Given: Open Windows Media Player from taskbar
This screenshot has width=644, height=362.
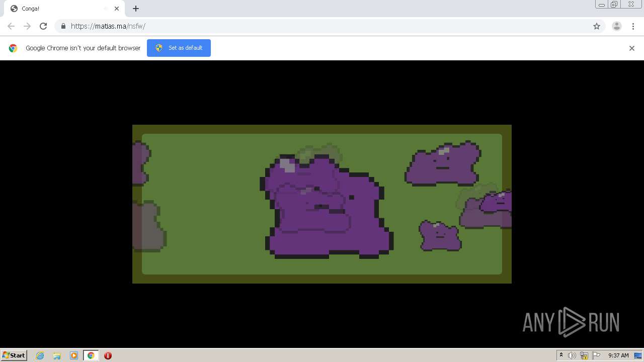Looking at the screenshot, I should [x=74, y=355].
